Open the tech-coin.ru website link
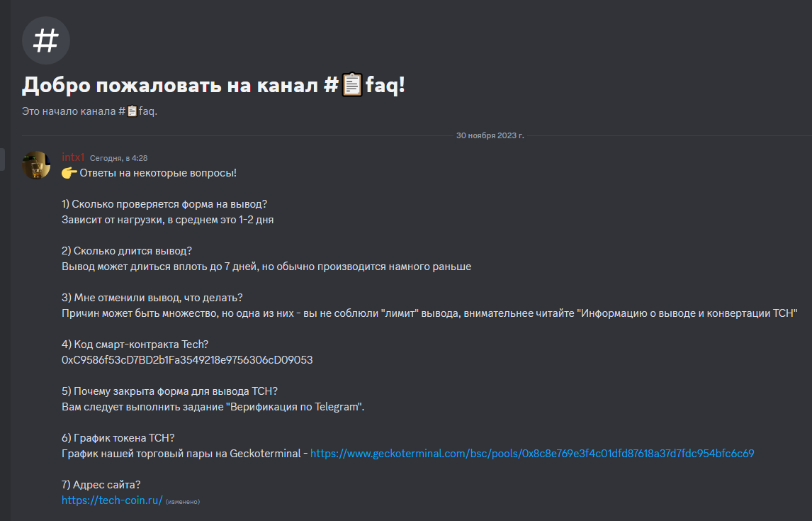 pos(112,500)
